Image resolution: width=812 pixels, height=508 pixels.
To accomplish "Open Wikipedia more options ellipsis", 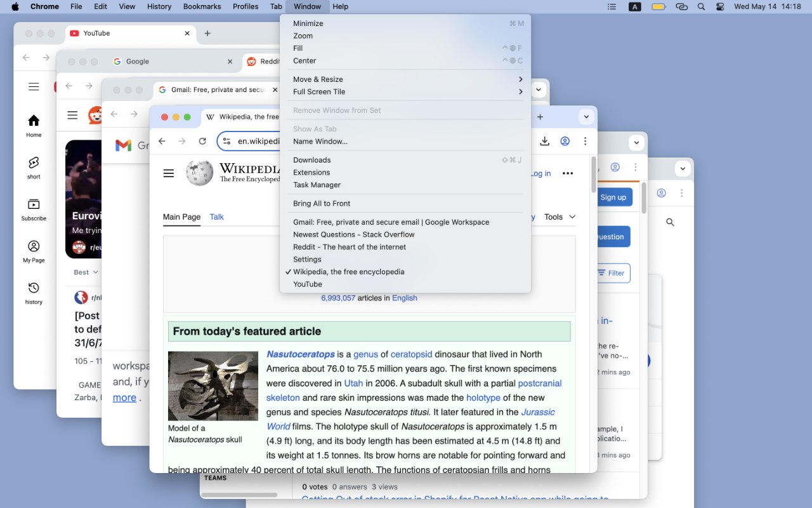I will [x=568, y=173].
